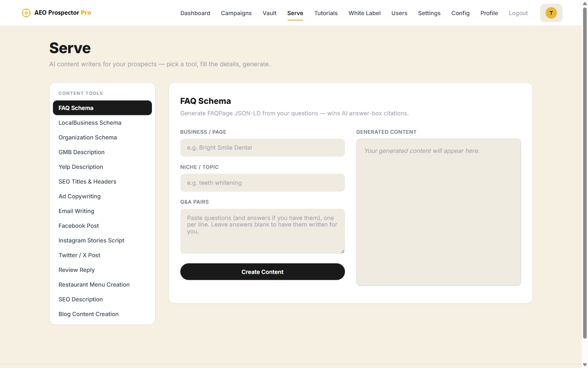The width and height of the screenshot is (588, 368).
Task: Pick the Organization Schema tool
Action: [x=102, y=137]
